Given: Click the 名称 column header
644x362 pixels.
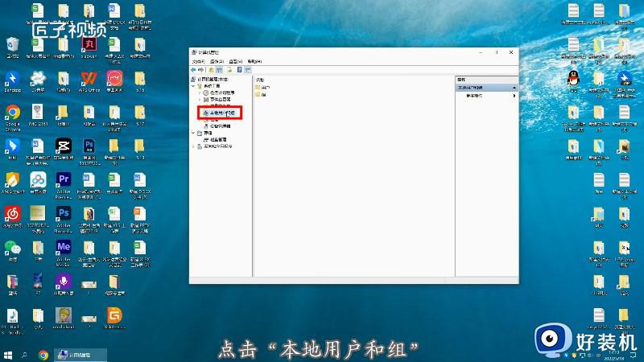Looking at the screenshot, I should pyautogui.click(x=260, y=80).
